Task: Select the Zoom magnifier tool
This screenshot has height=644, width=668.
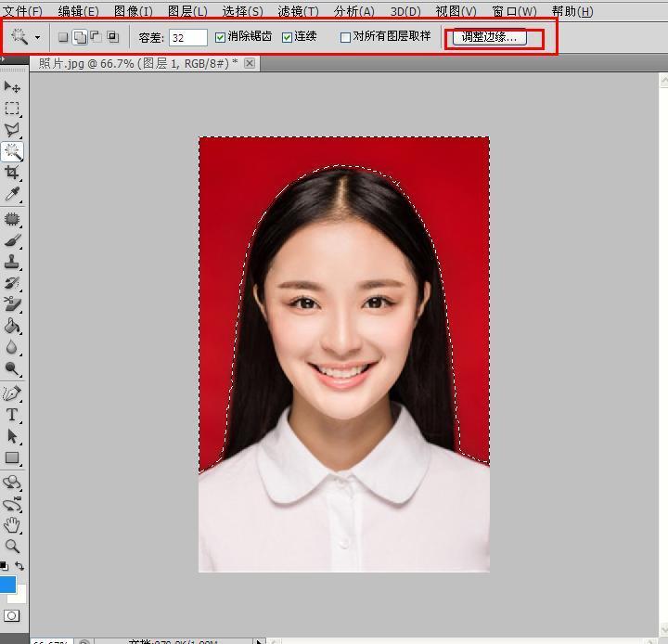Action: (x=12, y=547)
